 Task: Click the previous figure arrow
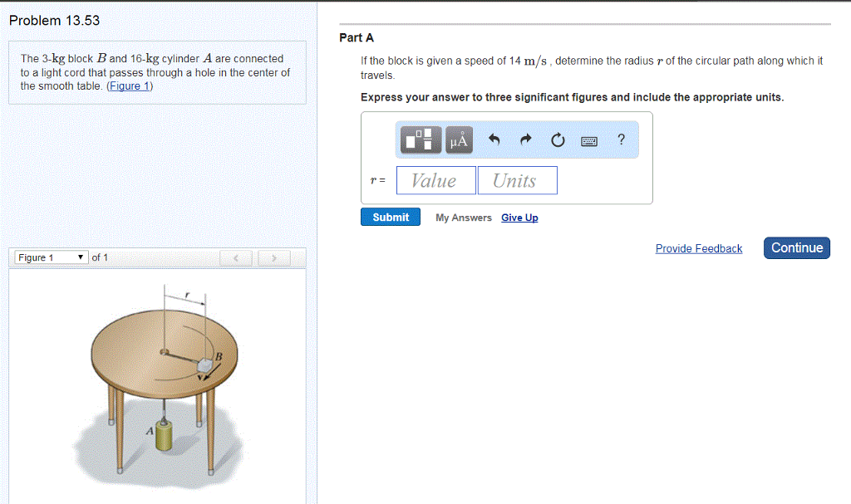click(x=235, y=257)
